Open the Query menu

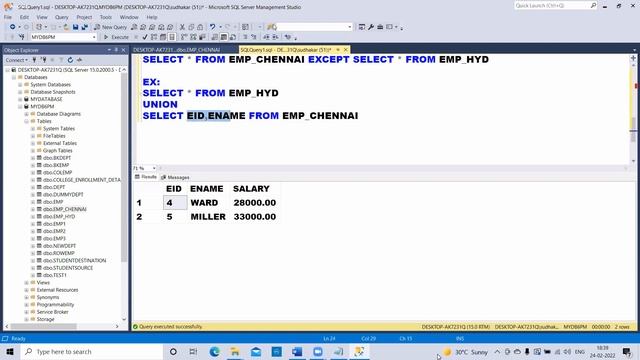(62, 17)
